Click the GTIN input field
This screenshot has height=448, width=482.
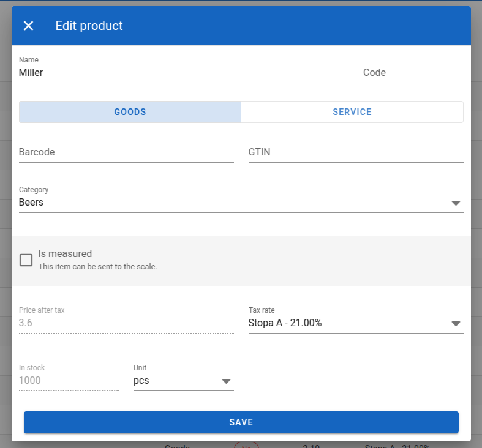(356, 152)
